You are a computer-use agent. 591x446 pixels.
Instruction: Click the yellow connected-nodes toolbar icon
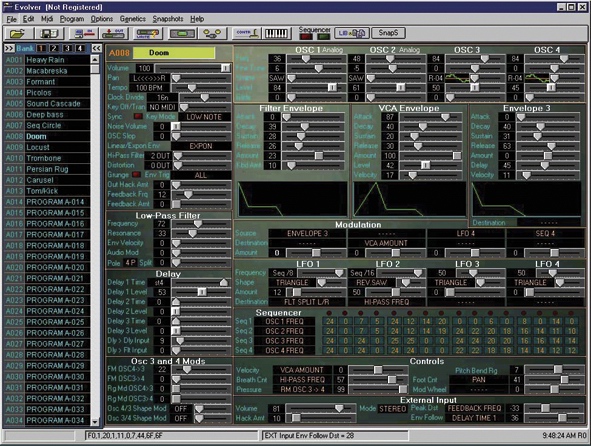[x=212, y=34]
